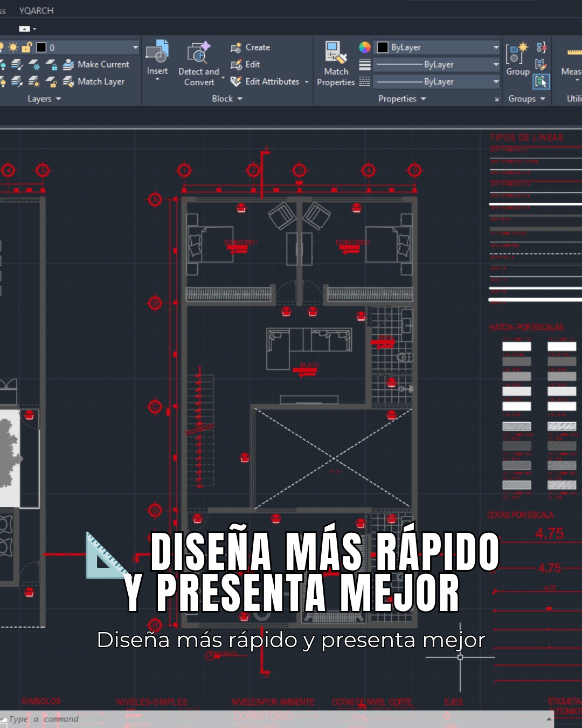This screenshot has width=582, height=728.
Task: Click the black ByLayer object color swatch
Action: (x=383, y=47)
